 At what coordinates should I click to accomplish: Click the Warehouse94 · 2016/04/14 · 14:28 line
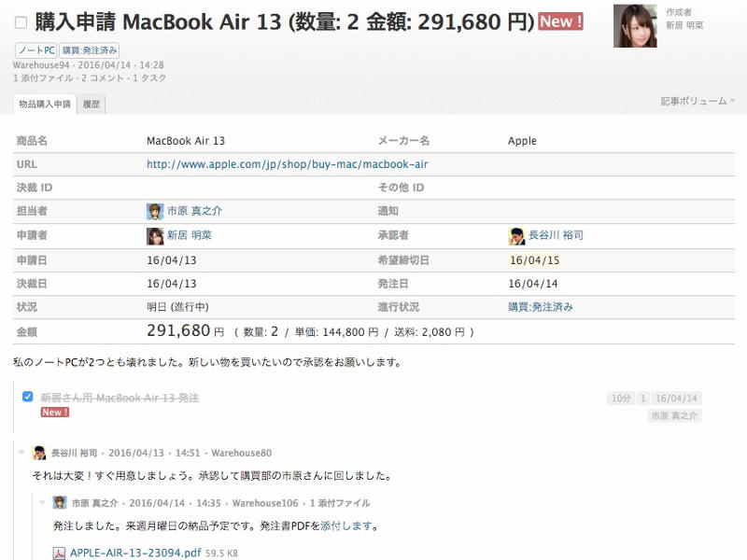click(x=88, y=65)
